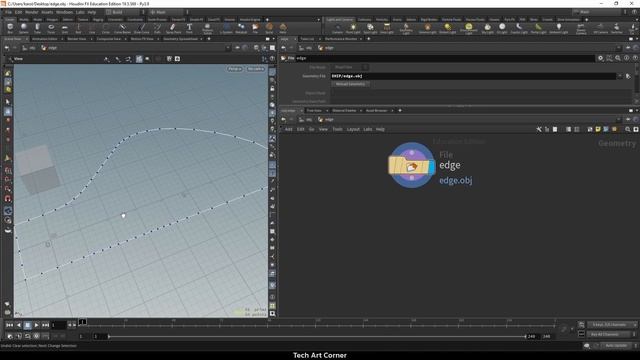Click the frame 1 marker on the timeline

coord(82,322)
